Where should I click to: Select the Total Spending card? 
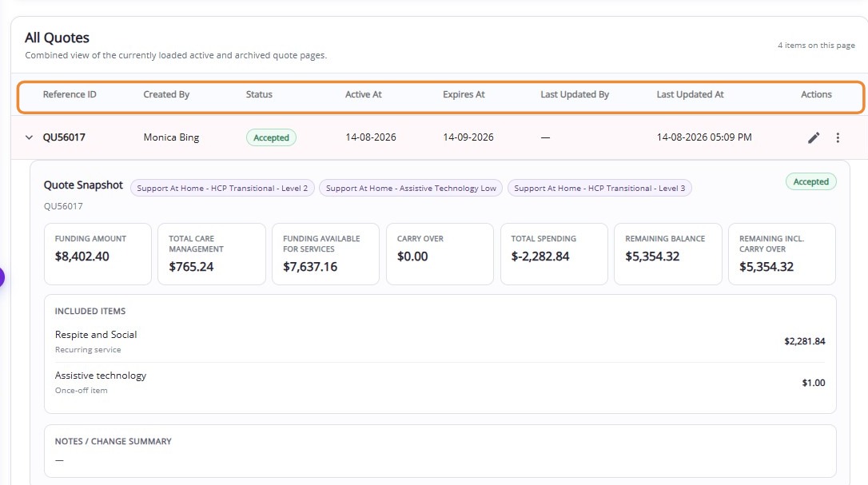pos(554,254)
